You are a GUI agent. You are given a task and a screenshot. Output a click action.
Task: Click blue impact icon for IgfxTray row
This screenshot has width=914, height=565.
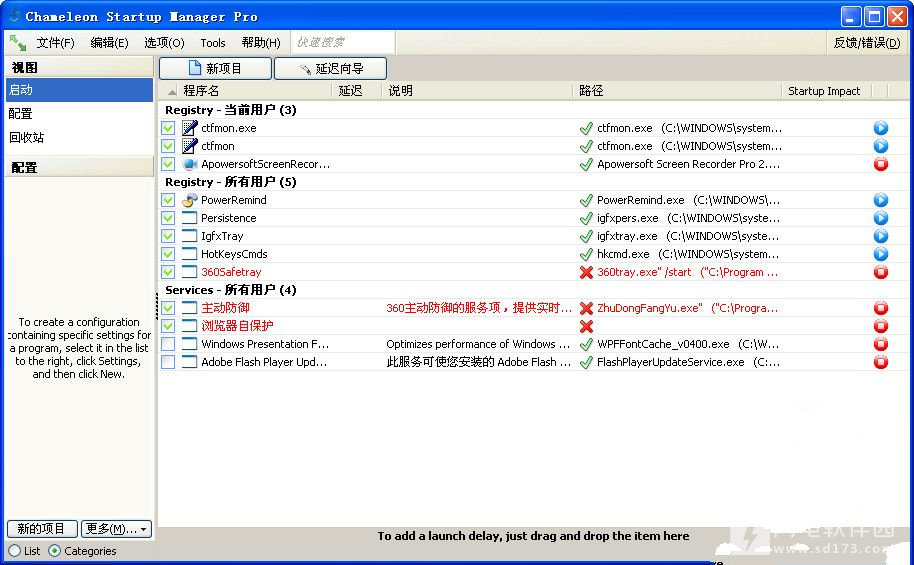[x=880, y=236]
